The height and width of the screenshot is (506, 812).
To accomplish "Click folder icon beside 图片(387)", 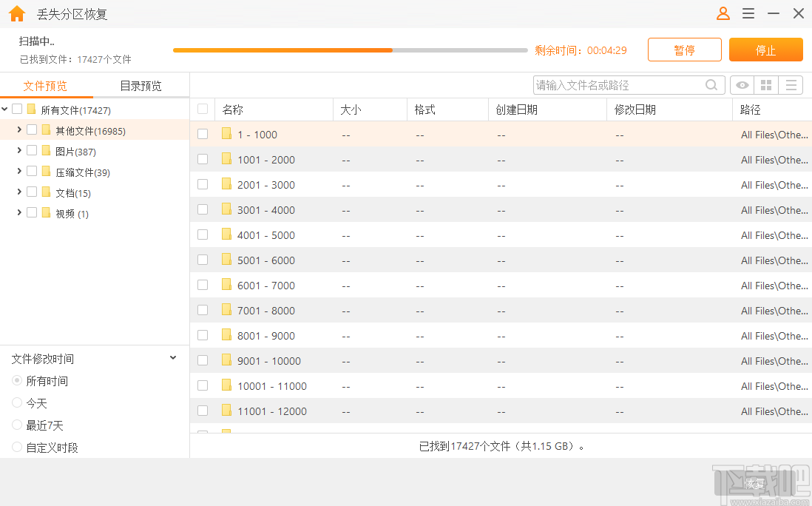I will point(46,150).
